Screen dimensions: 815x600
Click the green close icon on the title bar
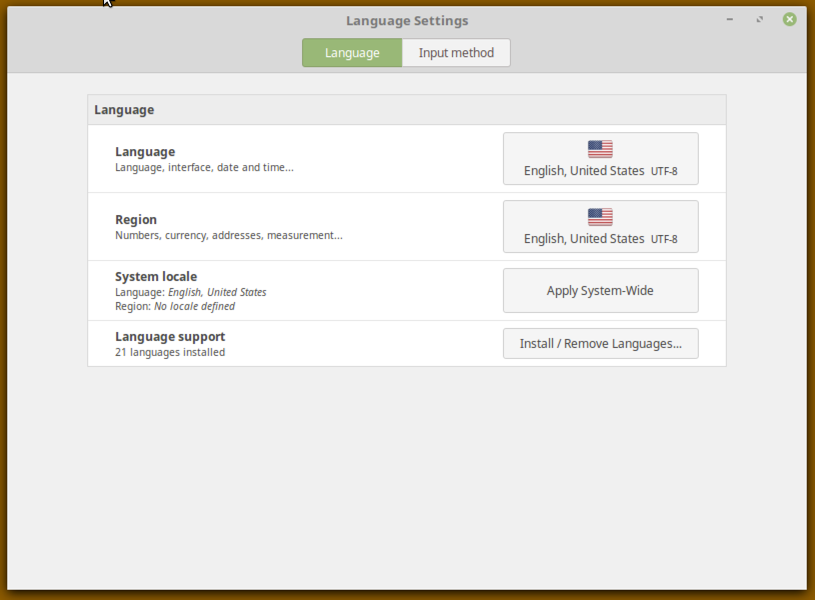coord(789,19)
